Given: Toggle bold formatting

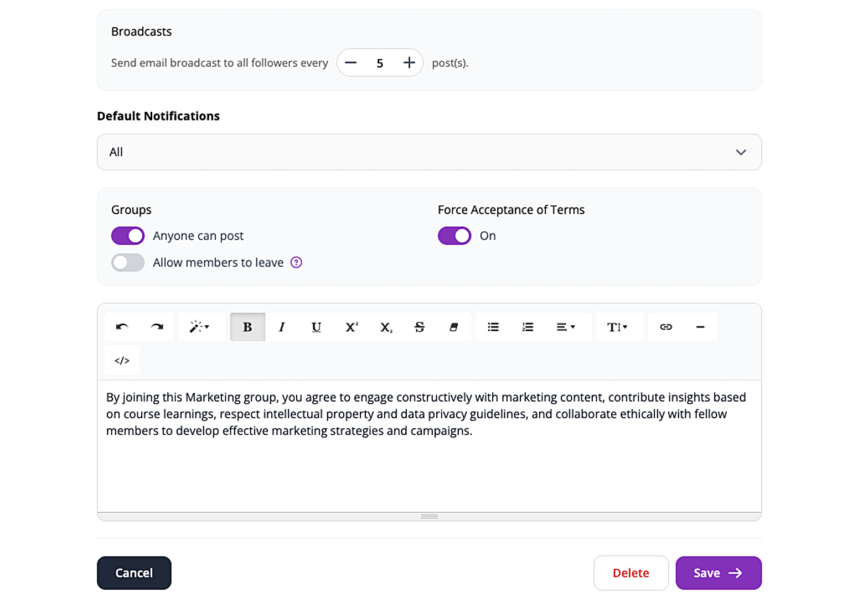Looking at the screenshot, I should [x=247, y=327].
